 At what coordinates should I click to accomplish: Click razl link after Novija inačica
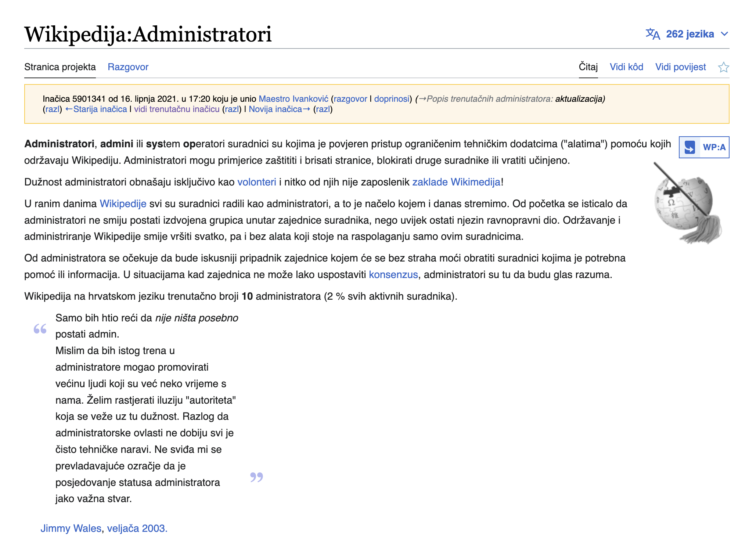[x=323, y=109]
